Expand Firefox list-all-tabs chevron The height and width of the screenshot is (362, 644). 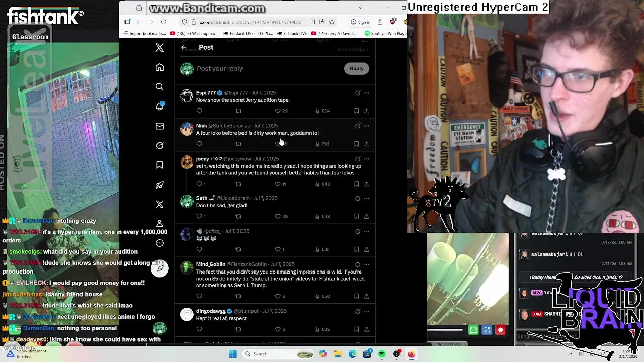(360, 8)
